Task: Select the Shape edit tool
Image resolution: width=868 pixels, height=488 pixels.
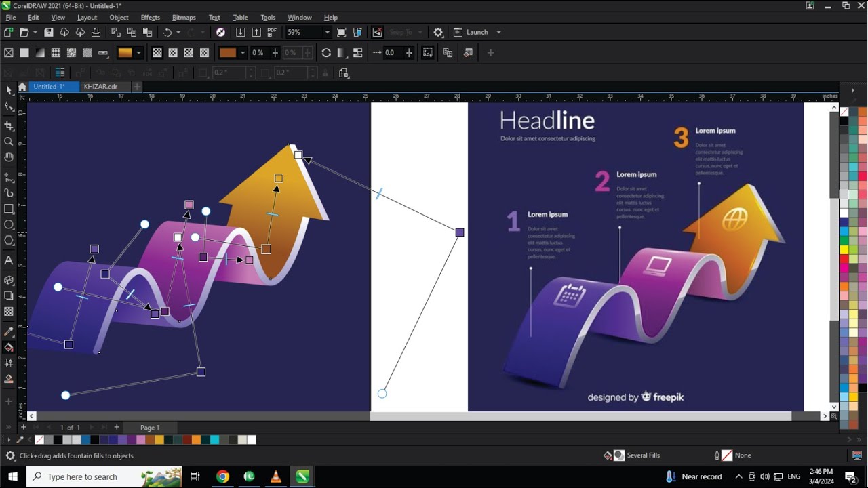Action: (9, 106)
